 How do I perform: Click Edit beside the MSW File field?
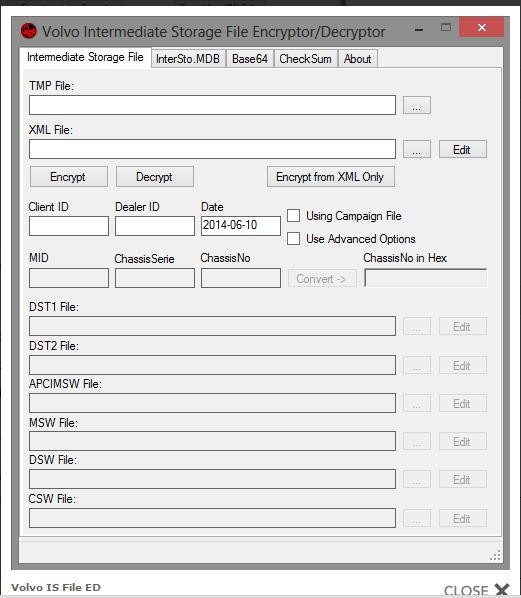[x=463, y=441]
